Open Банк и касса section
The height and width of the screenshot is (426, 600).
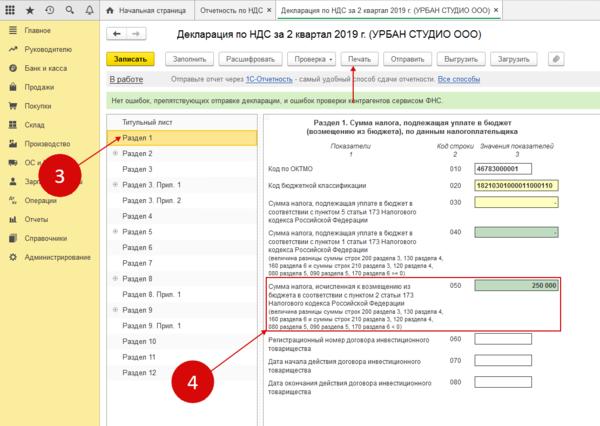pyautogui.click(x=46, y=68)
